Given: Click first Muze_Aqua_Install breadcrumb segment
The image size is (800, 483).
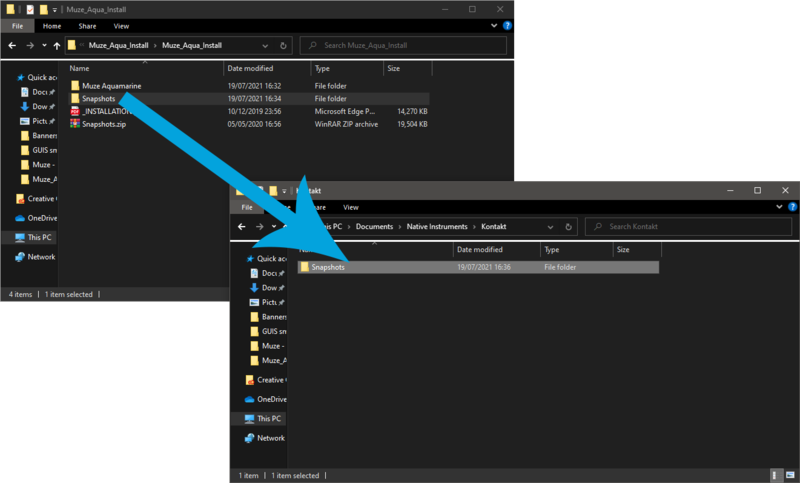Looking at the screenshot, I should click(x=118, y=45).
